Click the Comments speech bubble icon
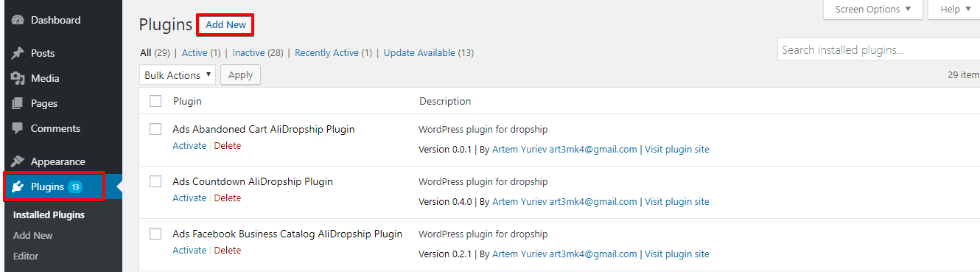980x272 pixels. pos(18,128)
